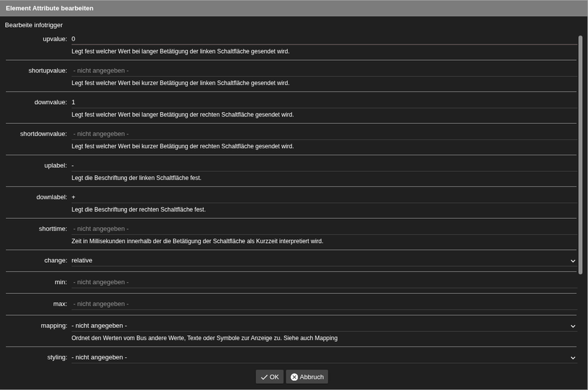Click the text 'Legt die Beschriftung der linken Schaltfläche fest.'
Viewport: 588px width, 390px height.
tap(136, 178)
